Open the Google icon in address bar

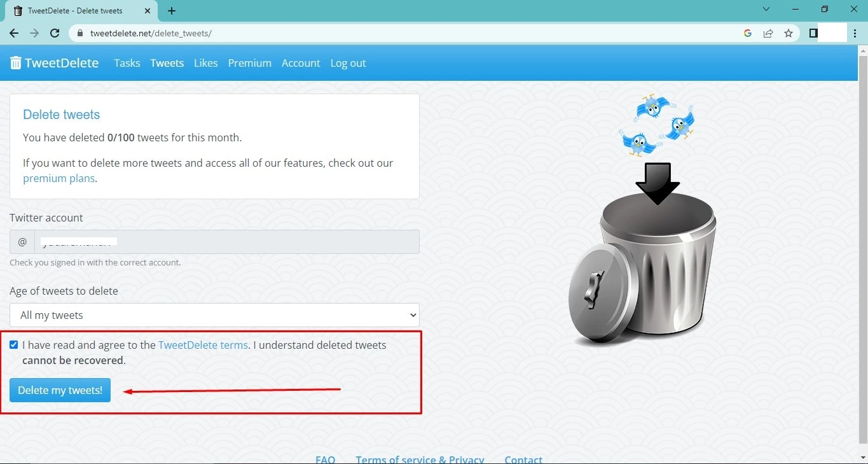tap(748, 33)
